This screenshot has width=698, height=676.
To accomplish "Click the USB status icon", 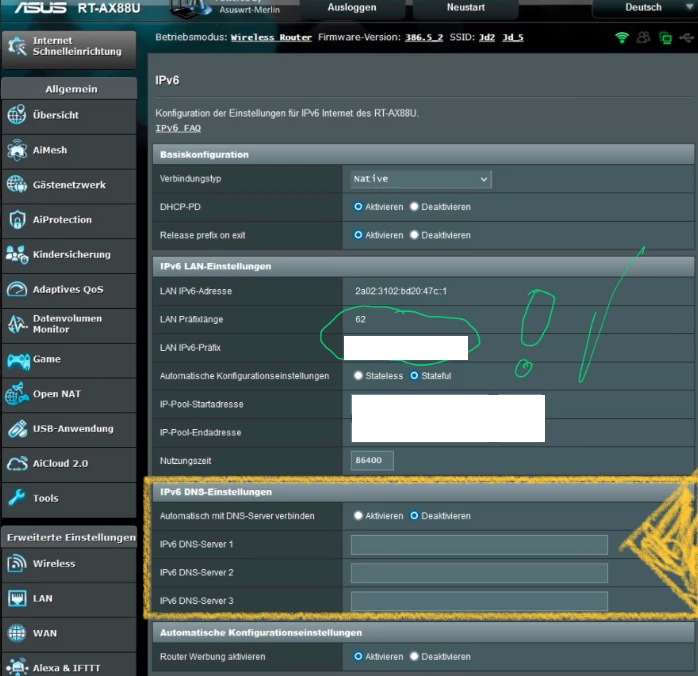I will 686,38.
